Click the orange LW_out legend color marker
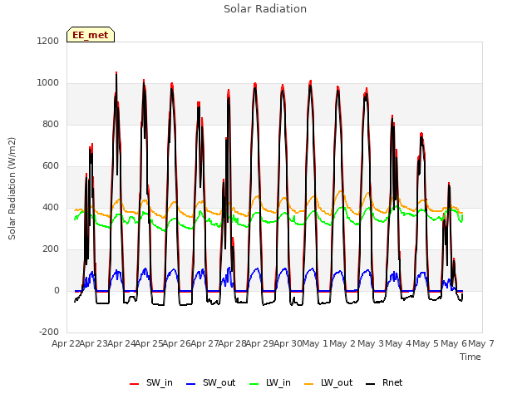Image resolution: width=532 pixels, height=399 pixels. click(x=308, y=384)
